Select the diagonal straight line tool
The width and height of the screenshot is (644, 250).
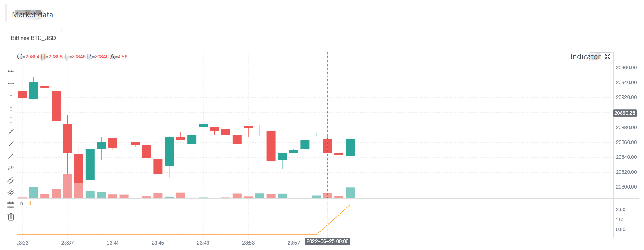coord(11,132)
